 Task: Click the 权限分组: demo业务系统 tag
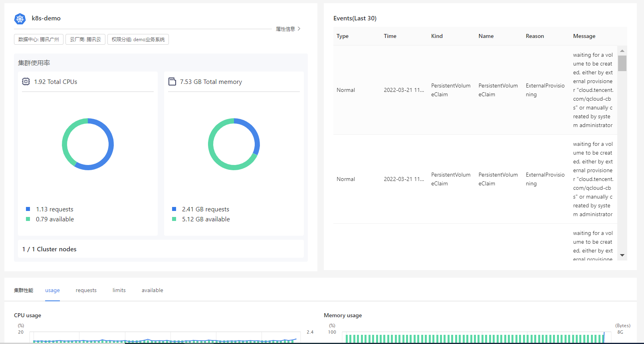pyautogui.click(x=138, y=39)
